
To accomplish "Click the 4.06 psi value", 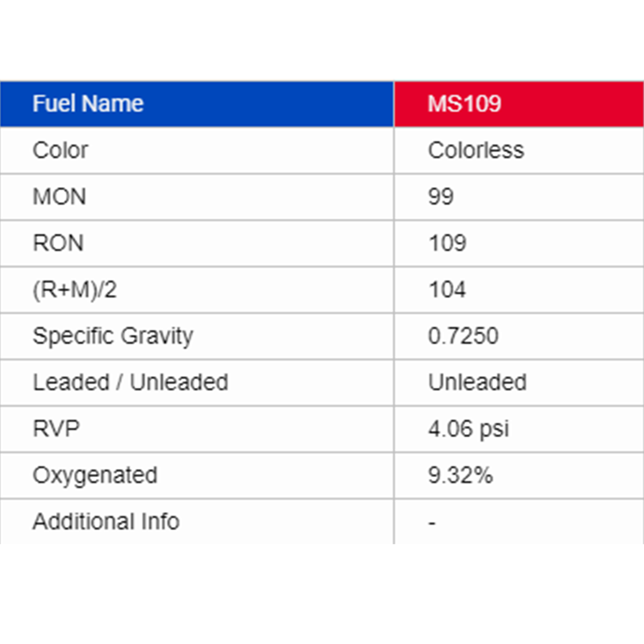I will click(468, 429).
